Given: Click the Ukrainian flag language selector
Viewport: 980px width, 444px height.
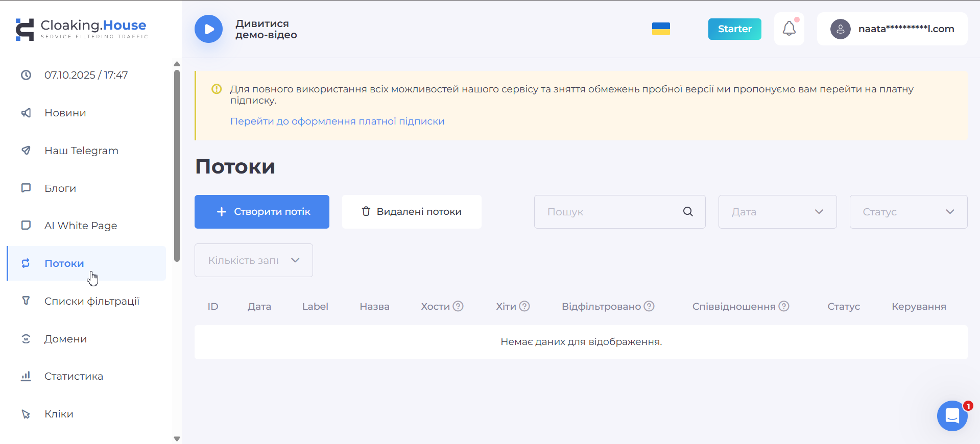Looking at the screenshot, I should pos(661,29).
